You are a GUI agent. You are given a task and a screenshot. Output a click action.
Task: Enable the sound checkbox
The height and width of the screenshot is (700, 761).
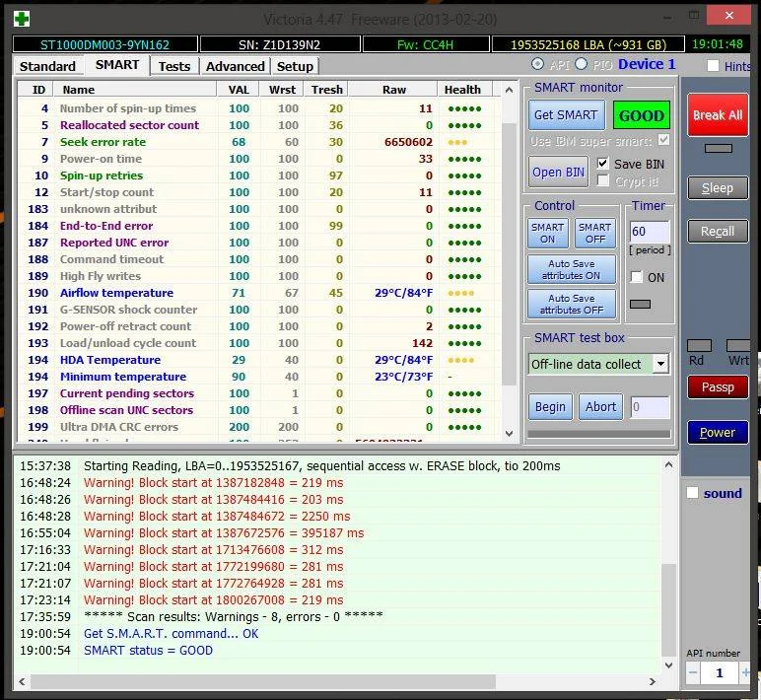point(693,493)
